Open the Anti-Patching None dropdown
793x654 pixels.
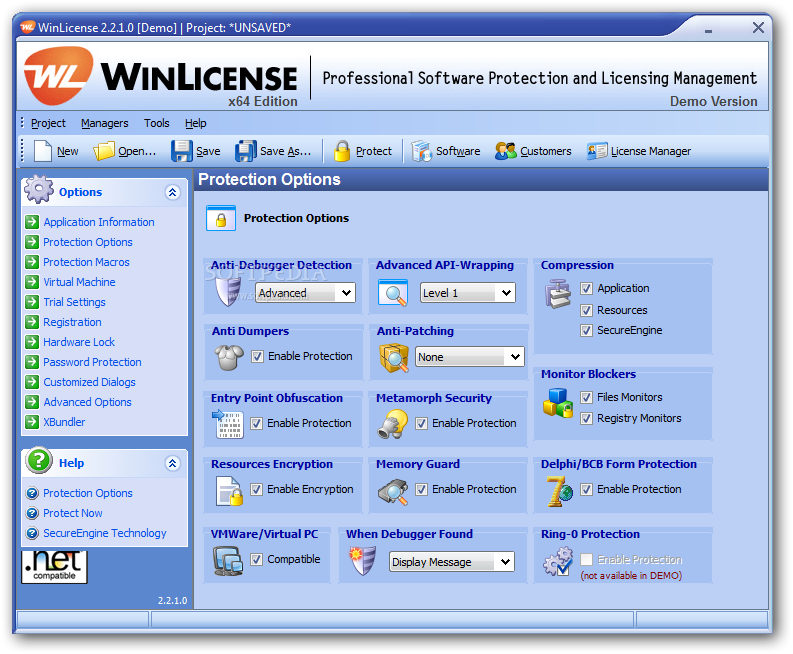tap(470, 357)
